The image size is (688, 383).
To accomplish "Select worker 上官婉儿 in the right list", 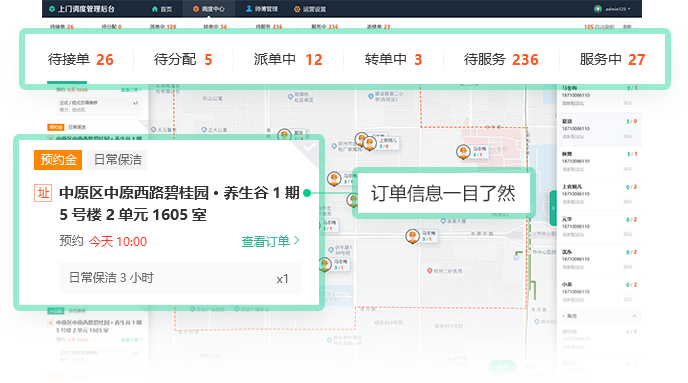I will pyautogui.click(x=599, y=195).
